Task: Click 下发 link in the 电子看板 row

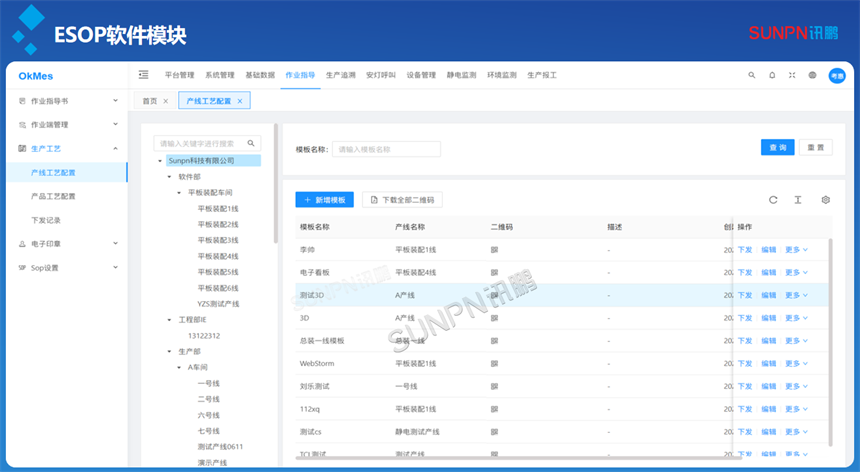Action: 745,272
